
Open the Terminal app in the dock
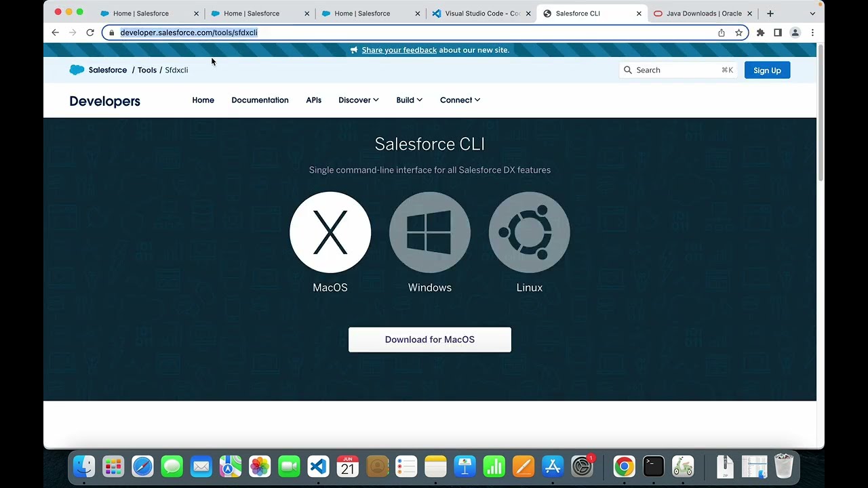[654, 466]
